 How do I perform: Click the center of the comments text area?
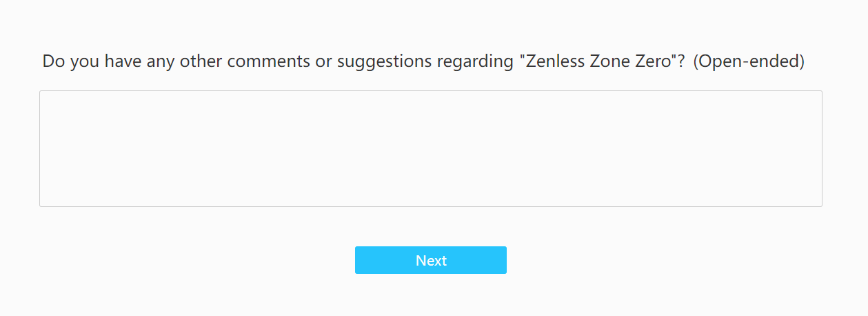click(x=430, y=148)
